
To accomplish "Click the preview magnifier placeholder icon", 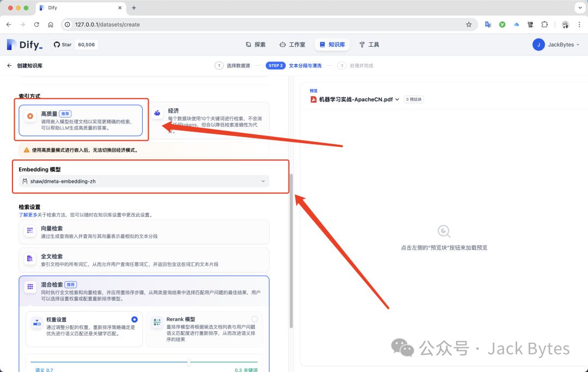I will pos(444,232).
